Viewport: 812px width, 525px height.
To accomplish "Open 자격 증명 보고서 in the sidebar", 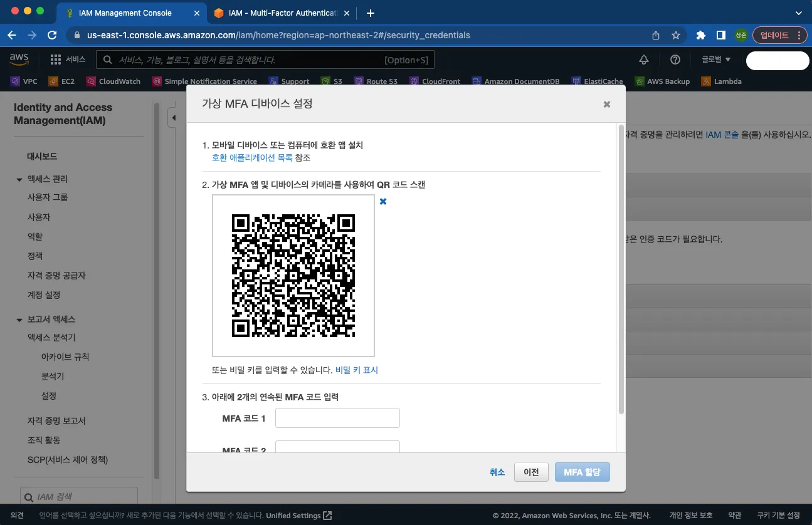I will point(56,421).
